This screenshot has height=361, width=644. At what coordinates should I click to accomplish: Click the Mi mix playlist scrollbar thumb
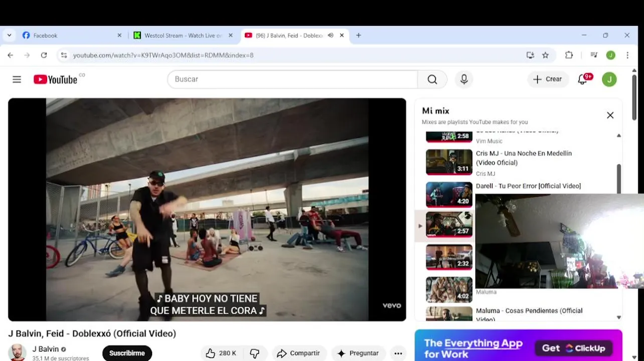pos(618,178)
